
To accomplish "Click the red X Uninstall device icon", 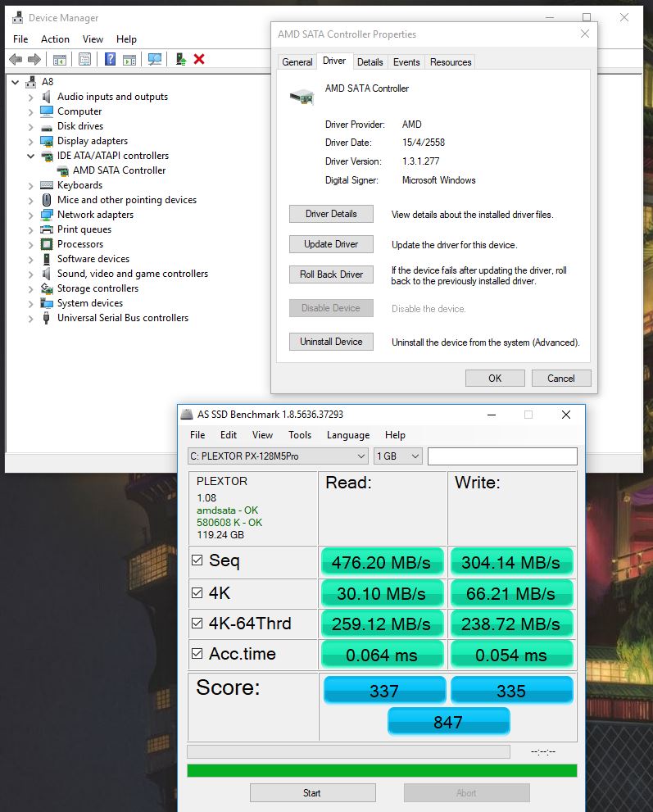I will point(199,60).
